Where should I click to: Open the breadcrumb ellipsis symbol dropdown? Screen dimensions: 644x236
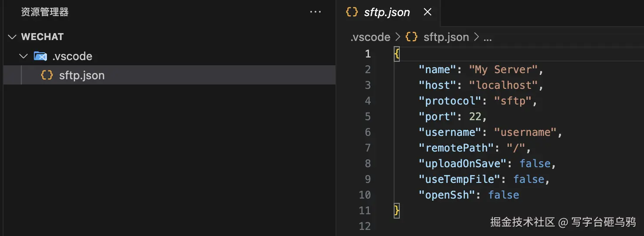click(488, 37)
